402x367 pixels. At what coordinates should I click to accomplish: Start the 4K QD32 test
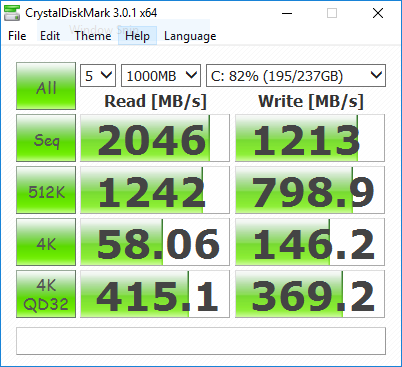click(46, 294)
